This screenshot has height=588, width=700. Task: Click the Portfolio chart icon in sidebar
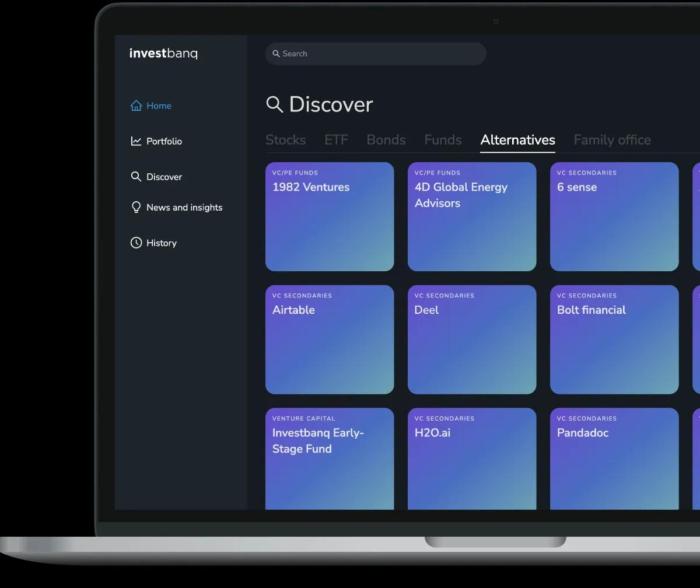click(136, 141)
